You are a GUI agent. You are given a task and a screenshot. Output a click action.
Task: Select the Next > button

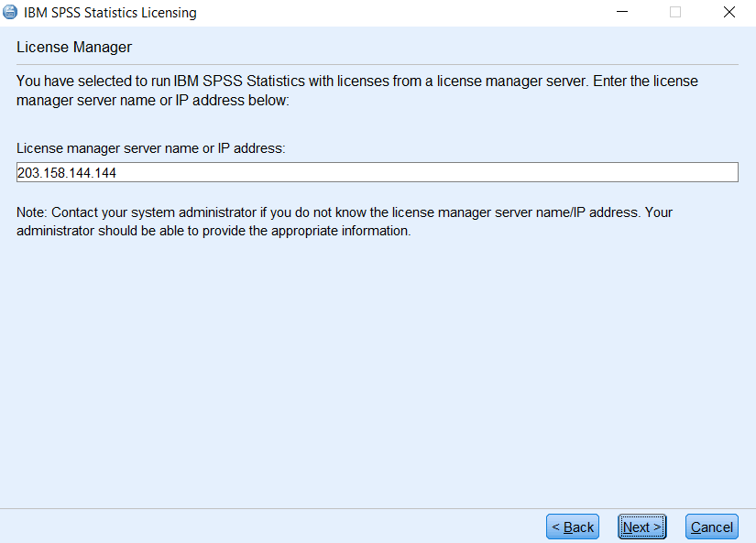tap(641, 527)
